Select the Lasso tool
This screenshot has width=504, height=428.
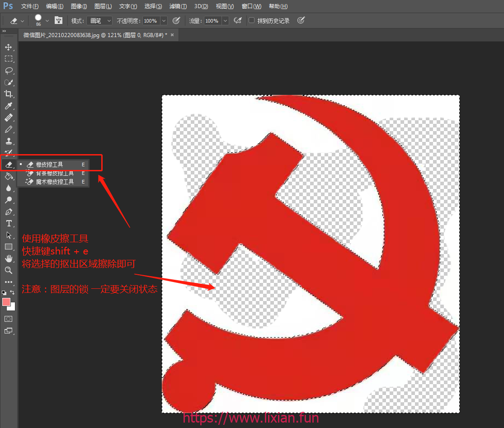(x=8, y=71)
